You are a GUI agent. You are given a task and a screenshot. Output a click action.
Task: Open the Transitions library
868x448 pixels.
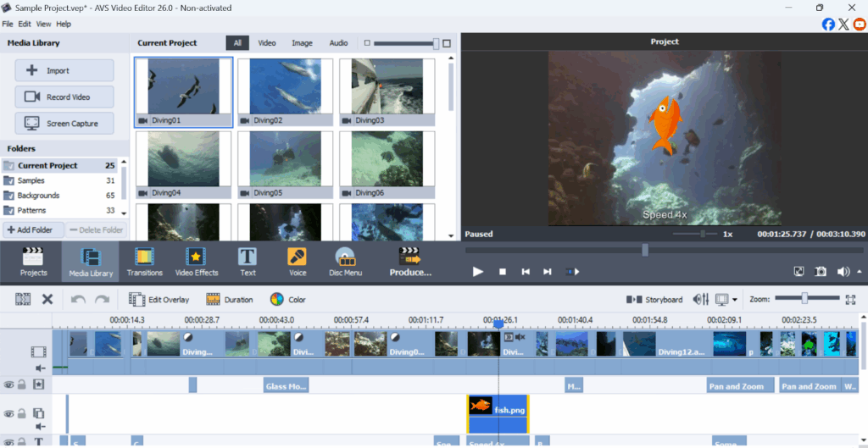click(x=144, y=262)
